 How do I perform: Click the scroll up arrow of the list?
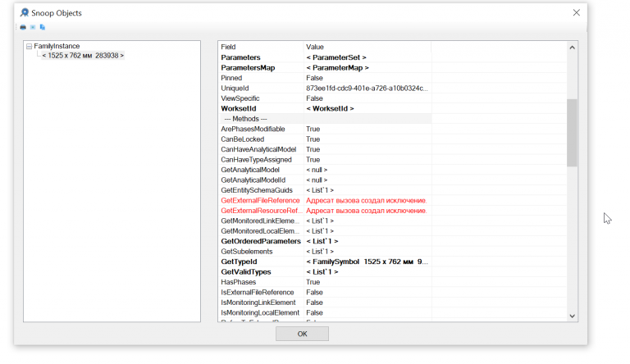572,48
